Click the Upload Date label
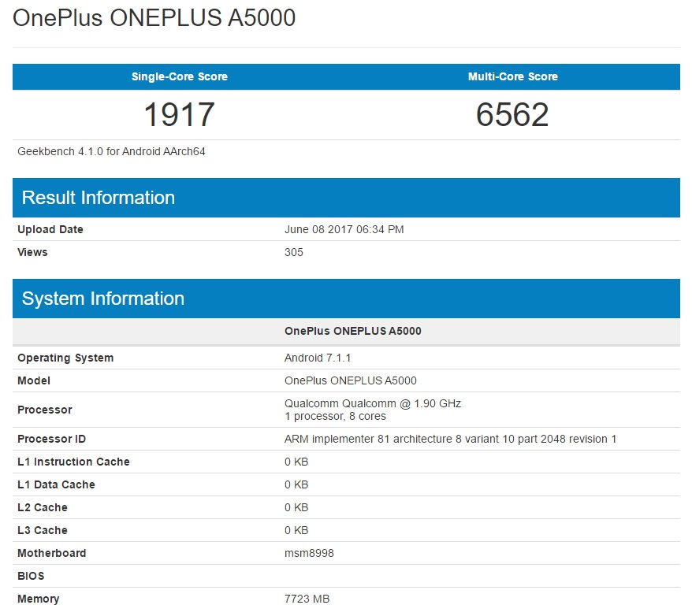 tap(50, 230)
